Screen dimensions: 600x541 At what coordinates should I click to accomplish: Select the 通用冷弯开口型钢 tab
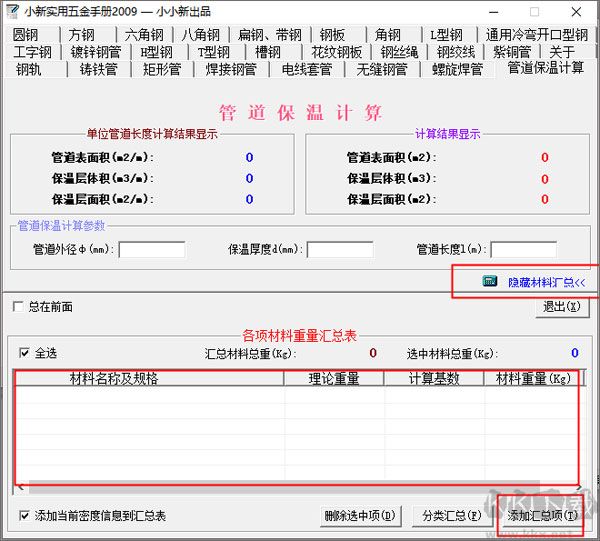(536, 35)
